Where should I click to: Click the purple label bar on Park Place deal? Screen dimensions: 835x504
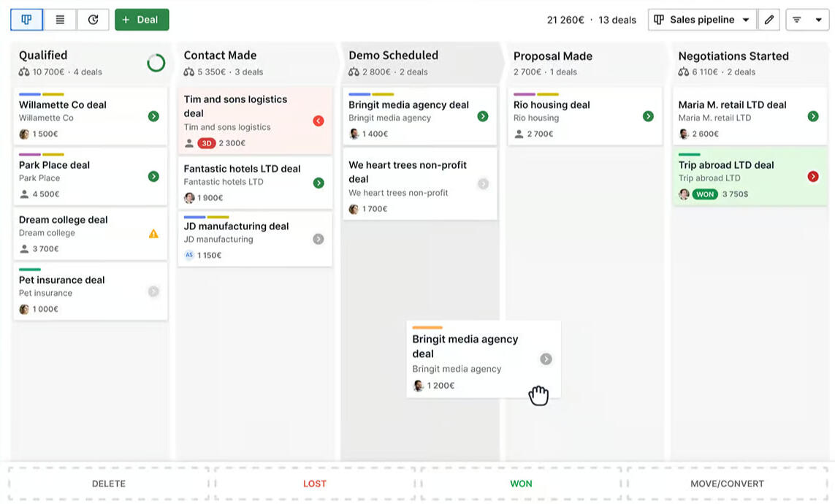(31, 155)
